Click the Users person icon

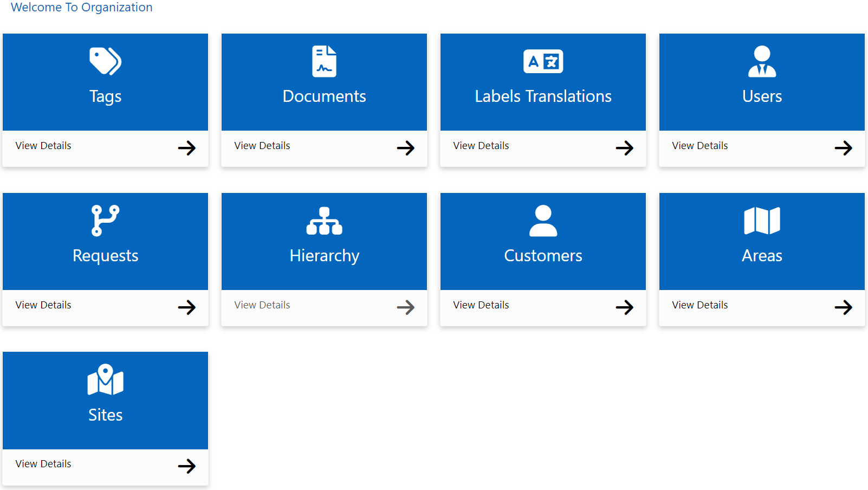point(762,61)
